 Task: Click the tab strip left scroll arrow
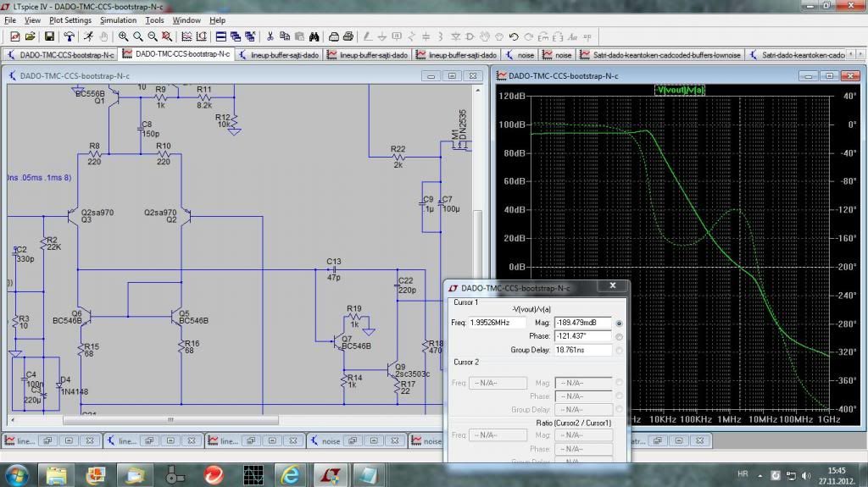click(852, 54)
